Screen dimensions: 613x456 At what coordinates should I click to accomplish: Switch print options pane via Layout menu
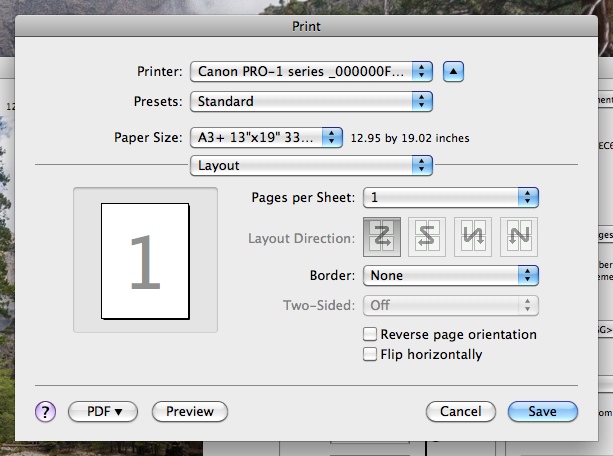pyautogui.click(x=311, y=165)
